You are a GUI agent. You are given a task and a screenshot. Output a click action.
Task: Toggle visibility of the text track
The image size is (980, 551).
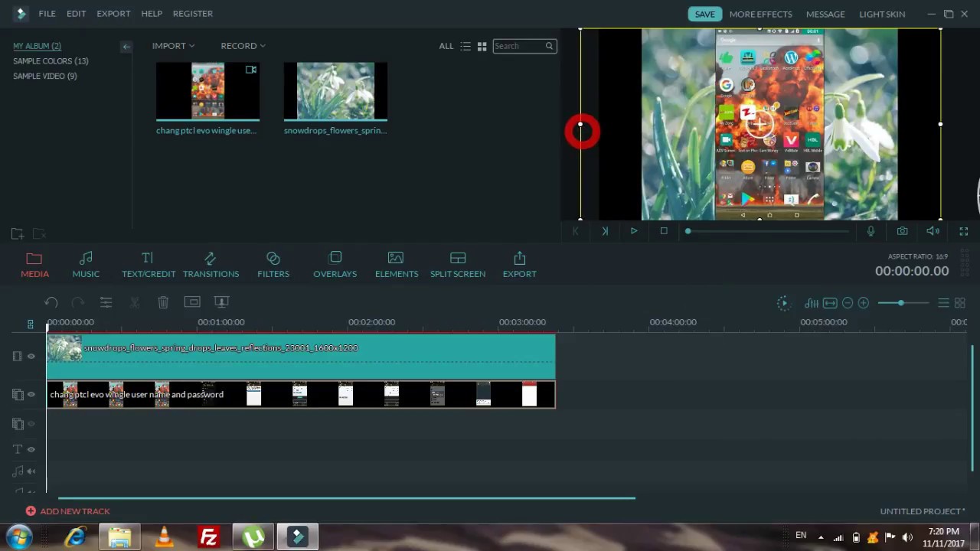tap(31, 449)
